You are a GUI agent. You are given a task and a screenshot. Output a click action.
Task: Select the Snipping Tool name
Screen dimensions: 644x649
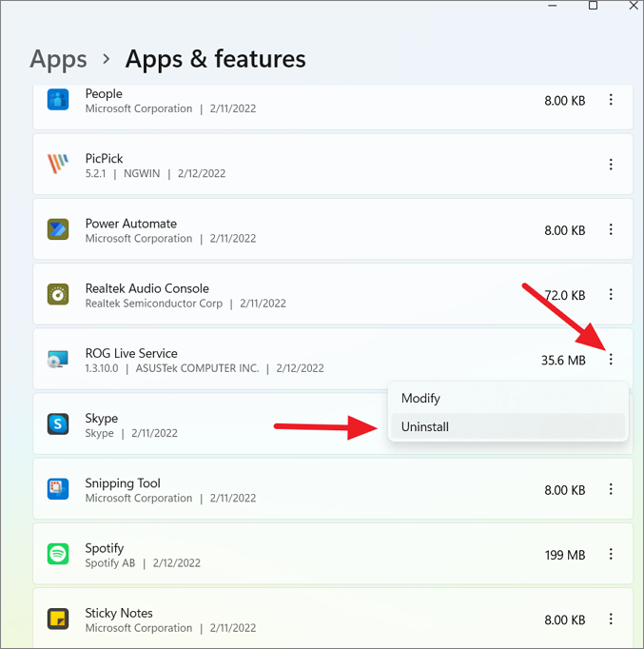click(123, 483)
